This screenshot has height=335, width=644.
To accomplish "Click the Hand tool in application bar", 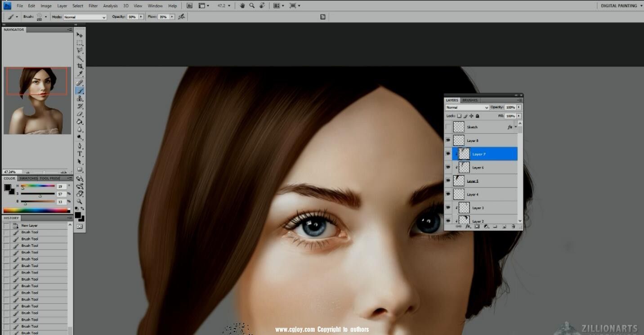I will coord(242,6).
